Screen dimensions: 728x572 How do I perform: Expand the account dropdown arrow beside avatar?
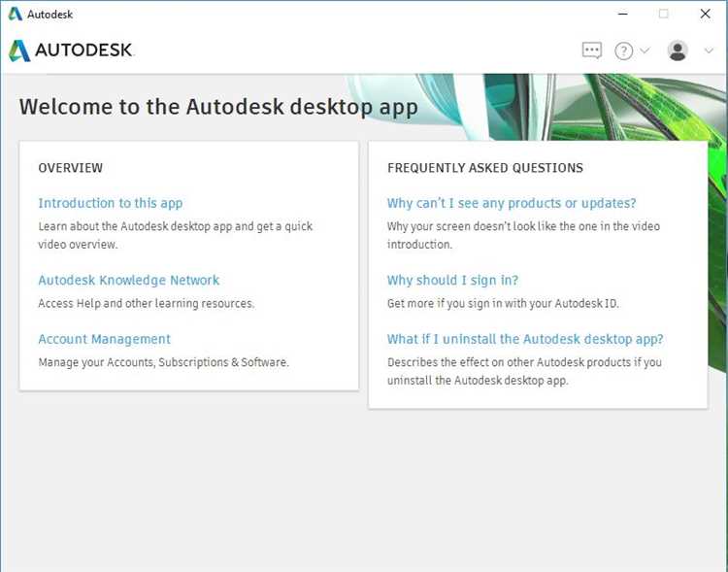[709, 50]
